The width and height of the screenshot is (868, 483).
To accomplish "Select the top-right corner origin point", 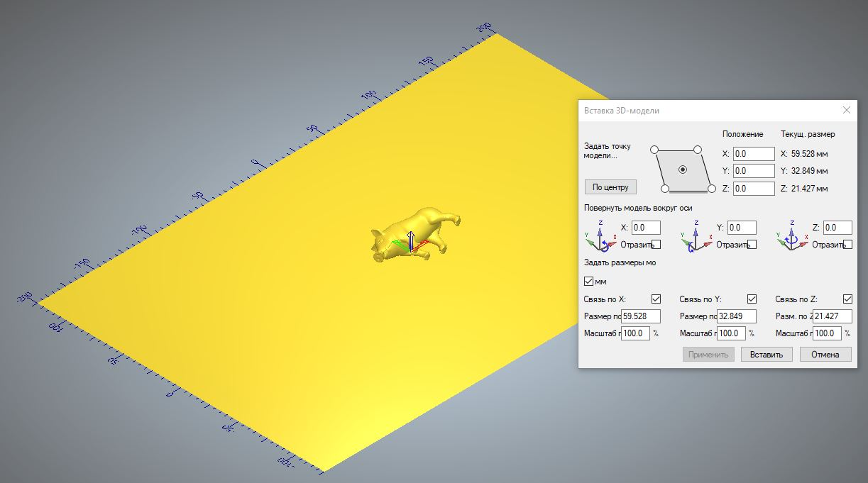I will pyautogui.click(x=698, y=150).
